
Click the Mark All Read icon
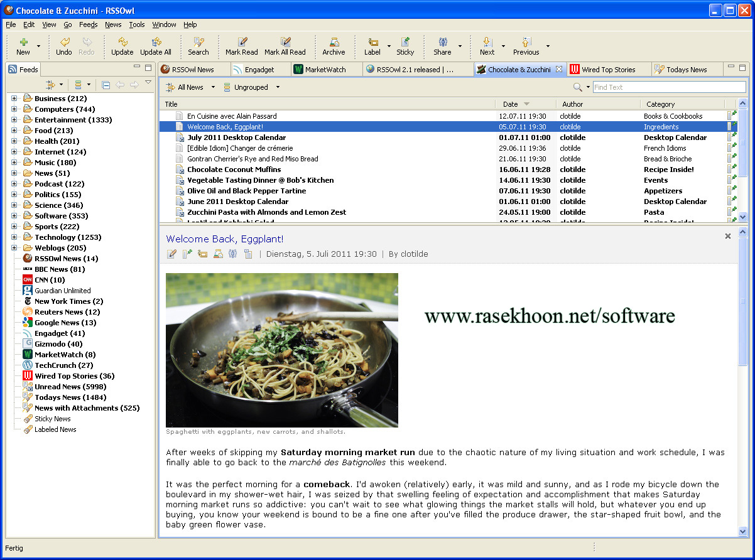point(285,42)
